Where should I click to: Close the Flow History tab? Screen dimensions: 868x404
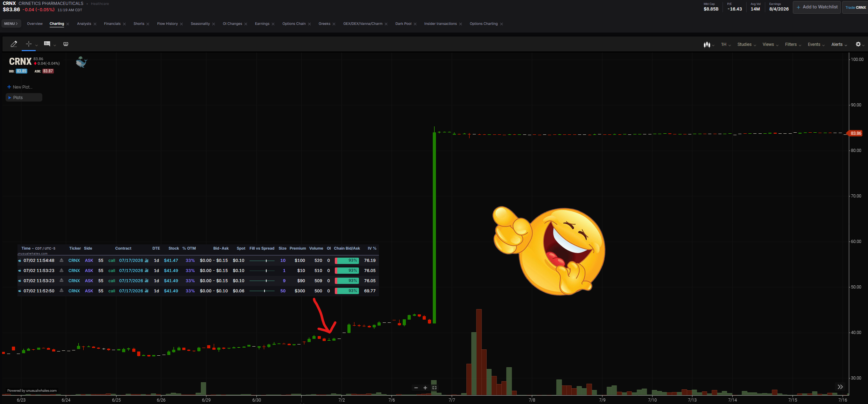pos(181,24)
